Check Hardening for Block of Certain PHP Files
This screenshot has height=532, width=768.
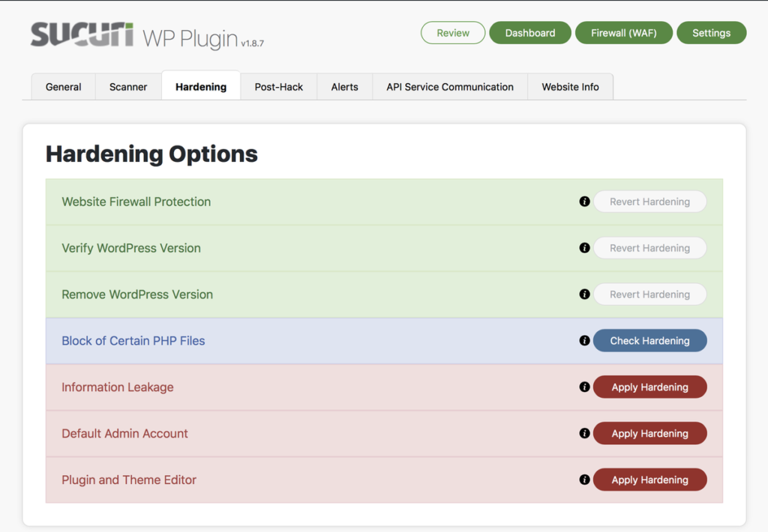coord(649,340)
